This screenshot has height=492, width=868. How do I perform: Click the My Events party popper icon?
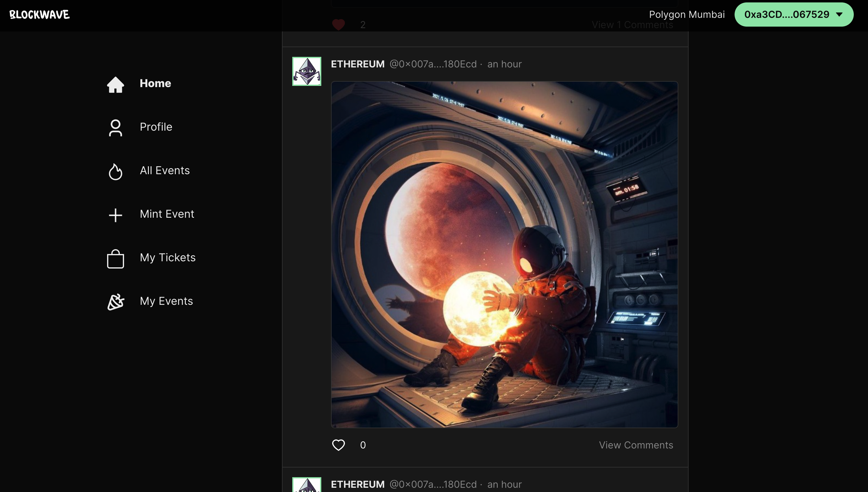(x=115, y=302)
